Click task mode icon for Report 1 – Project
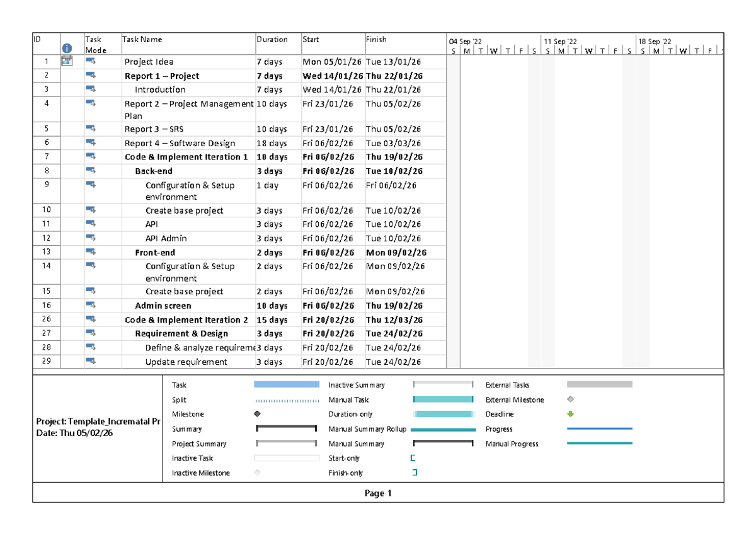Image resolution: width=756 pixels, height=535 pixels. [x=90, y=75]
